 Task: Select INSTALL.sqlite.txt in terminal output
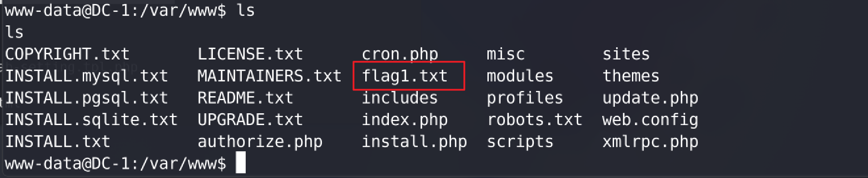point(91,120)
